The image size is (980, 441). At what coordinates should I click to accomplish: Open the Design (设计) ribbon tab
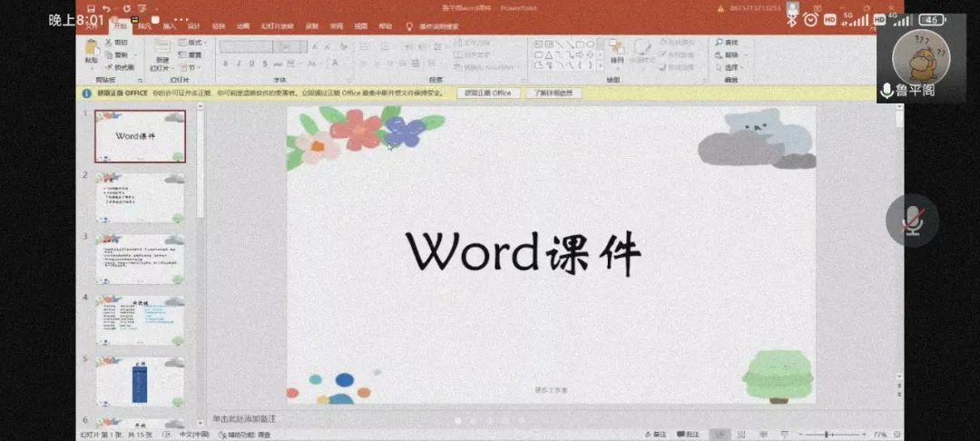tap(193, 26)
